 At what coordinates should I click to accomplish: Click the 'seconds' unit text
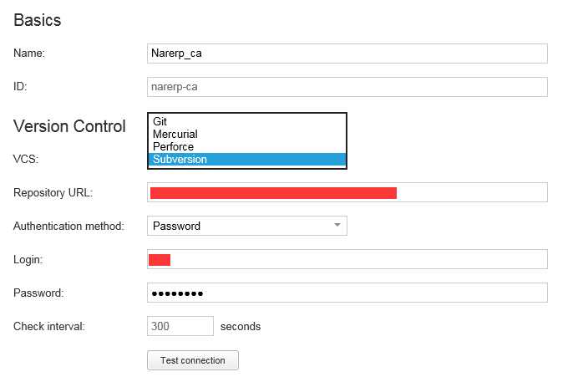[241, 326]
